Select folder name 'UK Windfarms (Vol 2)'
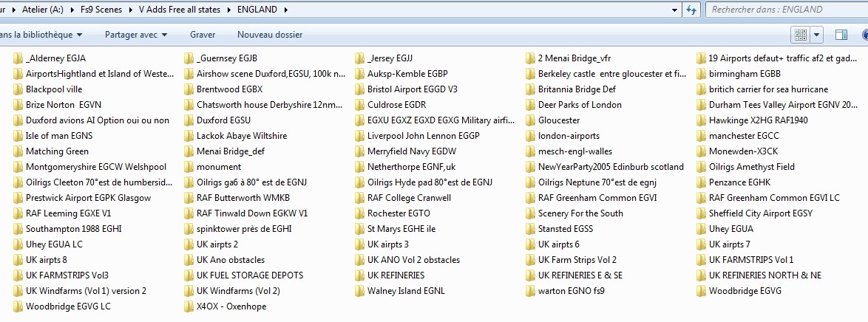 (x=238, y=290)
